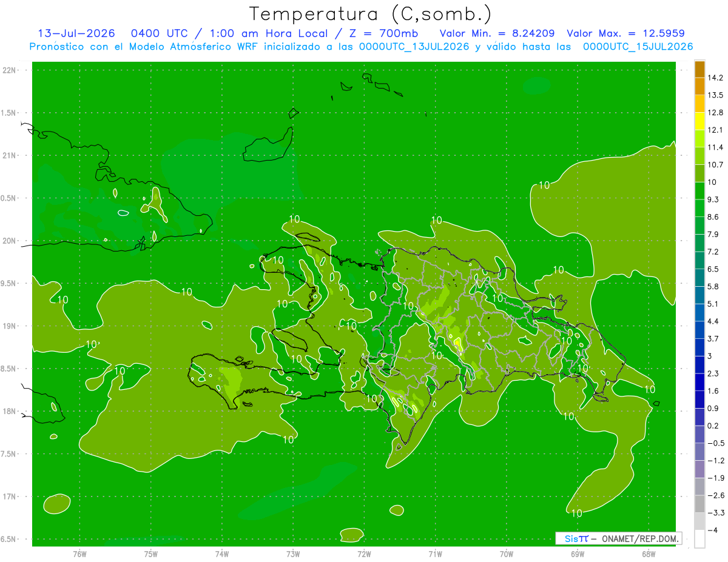Click the title "Temperatura (C,somb.)"
Screen dimensions: 728x562
[371, 14]
